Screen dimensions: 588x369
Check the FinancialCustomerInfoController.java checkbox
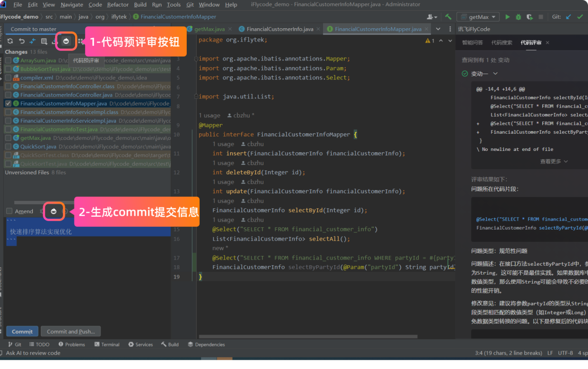[x=8, y=95]
